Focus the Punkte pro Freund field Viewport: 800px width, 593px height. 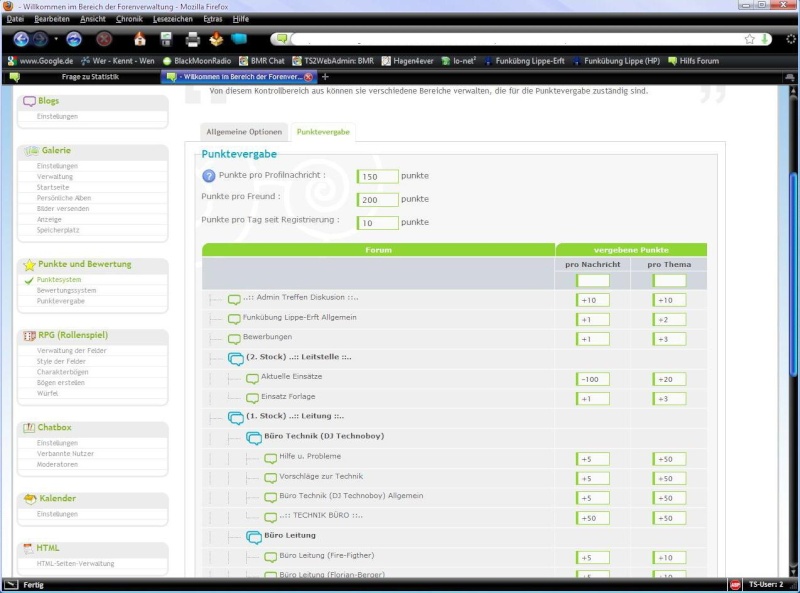pos(377,200)
